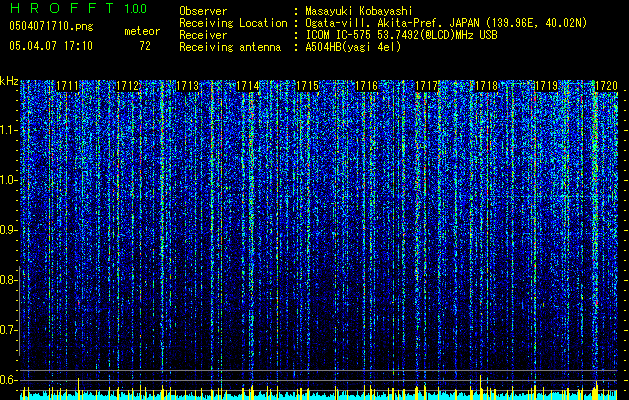629x400 pixels.
Task: Click the HROFFT title text
Action: [62, 8]
